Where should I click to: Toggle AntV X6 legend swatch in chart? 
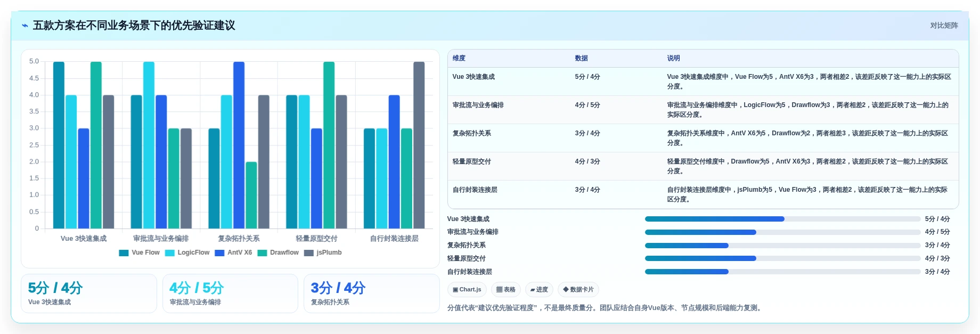click(x=219, y=253)
